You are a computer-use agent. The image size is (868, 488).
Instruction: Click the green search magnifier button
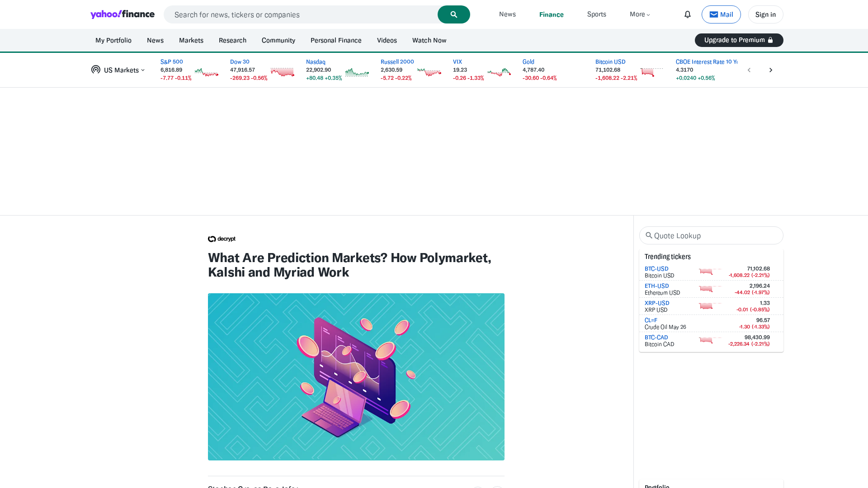453,14
